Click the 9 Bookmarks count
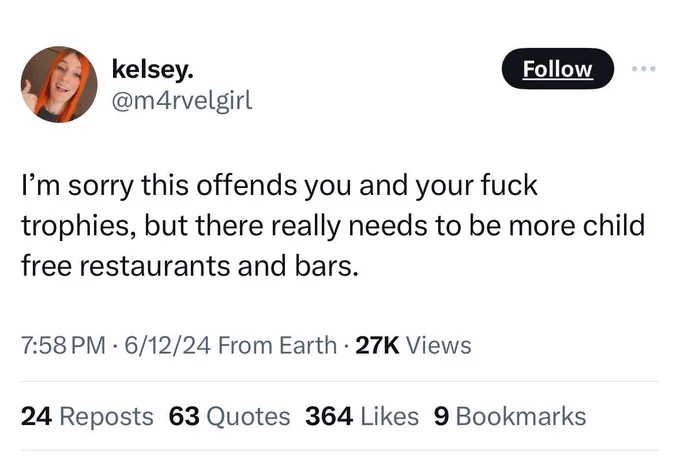The image size is (680, 462). 510,416
